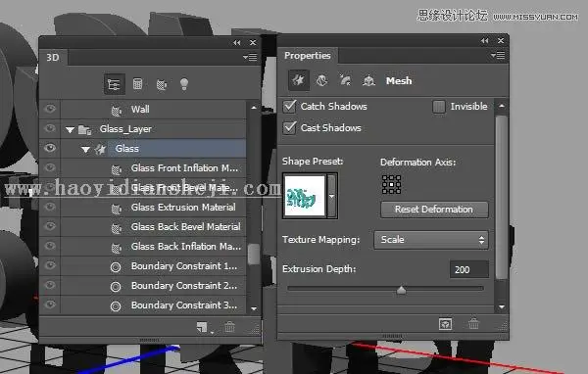The height and width of the screenshot is (374, 588).
Task: Toggle visibility of Boundary Constraint 1
Action: [x=50, y=265]
